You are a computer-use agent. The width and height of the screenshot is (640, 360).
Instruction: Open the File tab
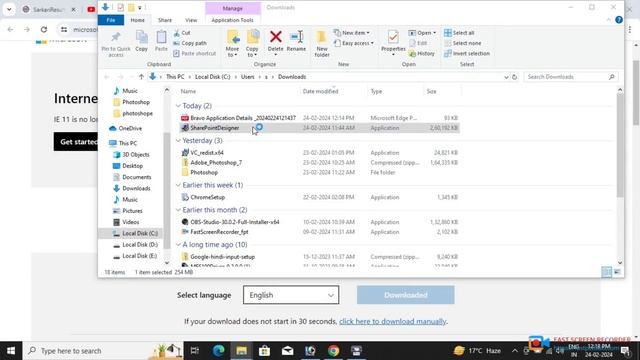111,20
